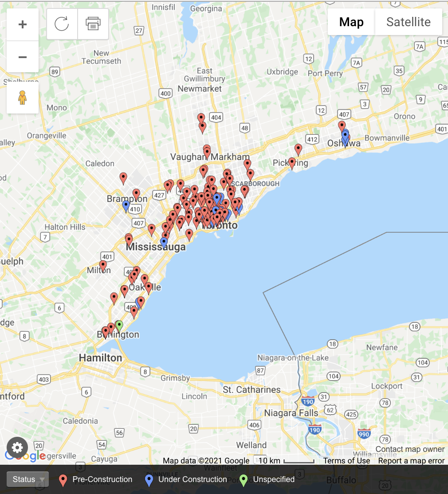
Task: Open Street View pegman icon
Action: (x=23, y=98)
